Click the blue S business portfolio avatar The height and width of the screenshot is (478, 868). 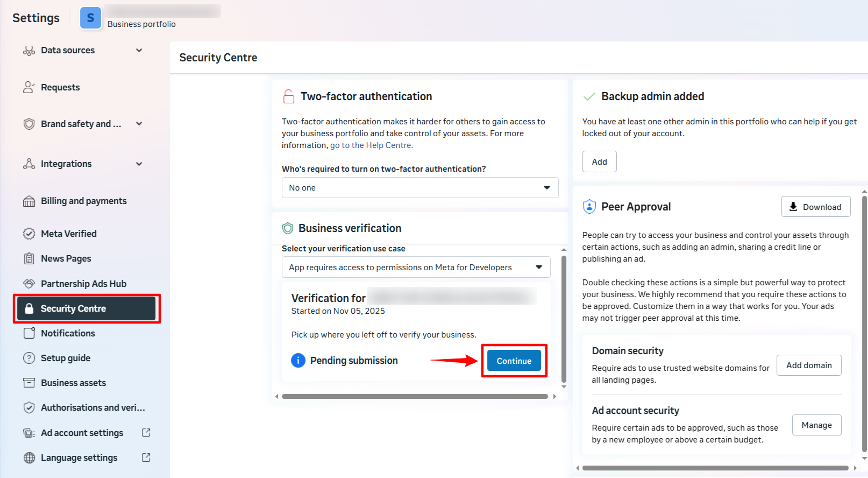pyautogui.click(x=90, y=18)
